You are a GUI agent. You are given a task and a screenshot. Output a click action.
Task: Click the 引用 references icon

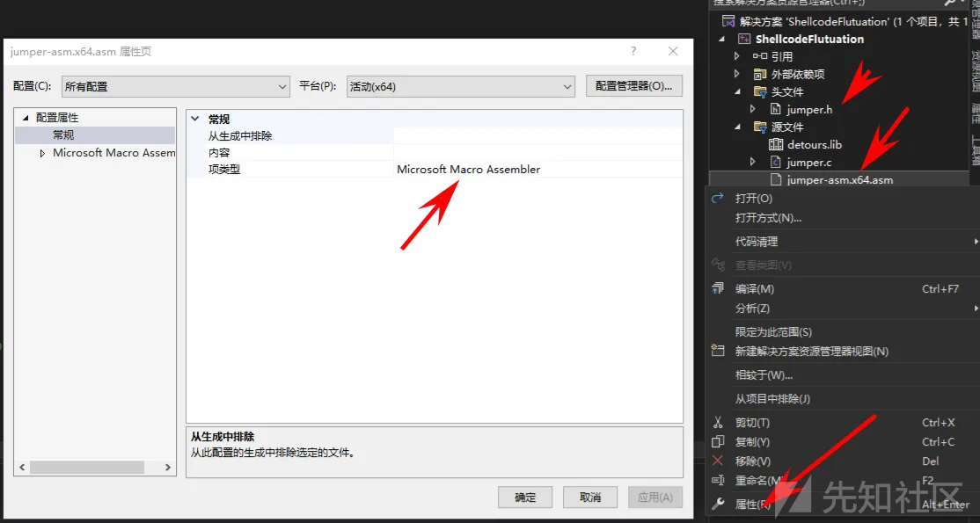click(x=760, y=56)
